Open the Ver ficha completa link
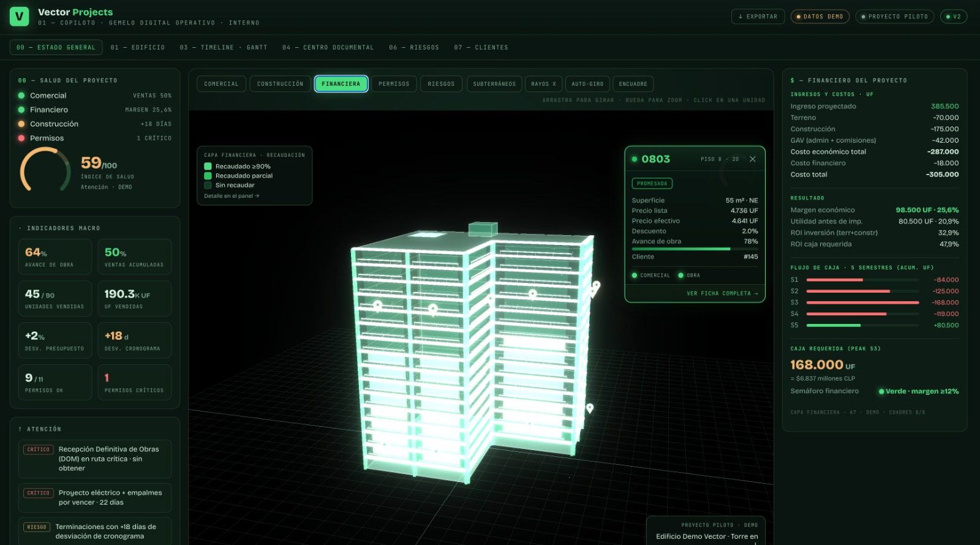 point(722,294)
